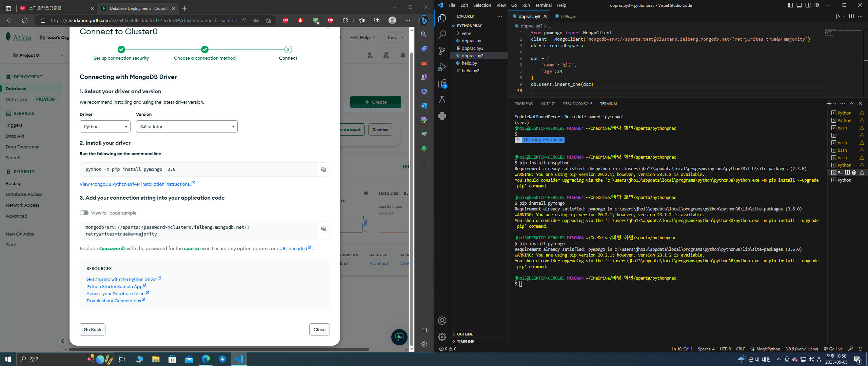The height and width of the screenshot is (366, 868).
Task: Open the Mail app from the taskbar
Action: (189, 359)
